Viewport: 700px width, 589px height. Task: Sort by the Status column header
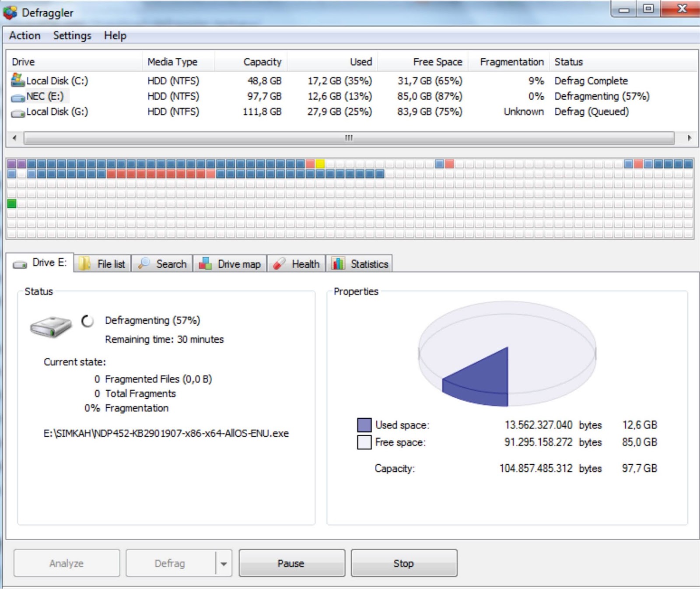click(623, 62)
